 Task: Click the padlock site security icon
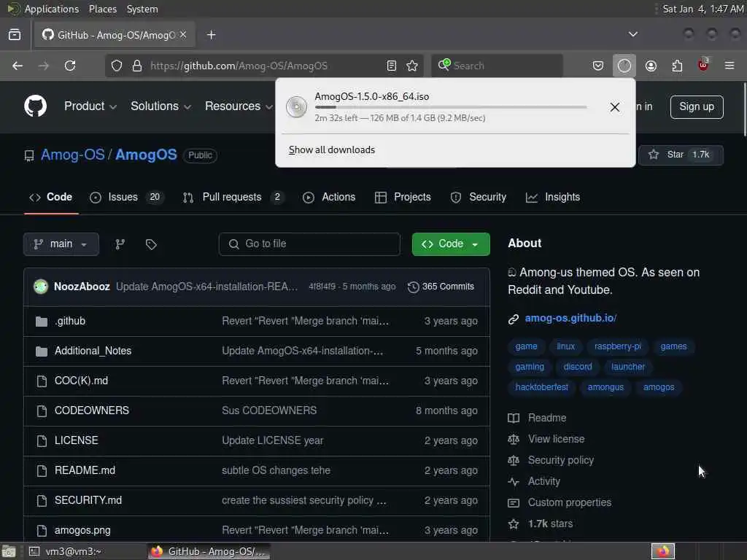point(137,66)
